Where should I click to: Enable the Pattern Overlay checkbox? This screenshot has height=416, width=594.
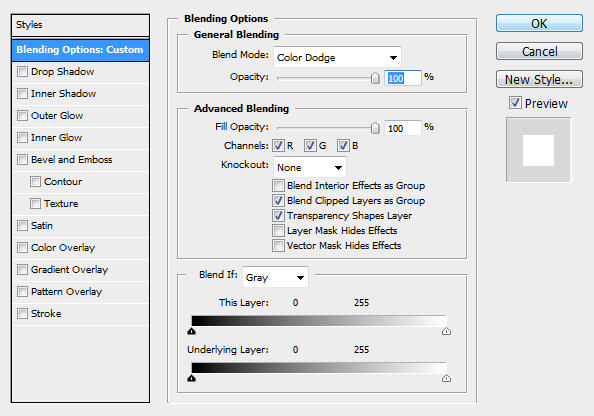tap(22, 291)
